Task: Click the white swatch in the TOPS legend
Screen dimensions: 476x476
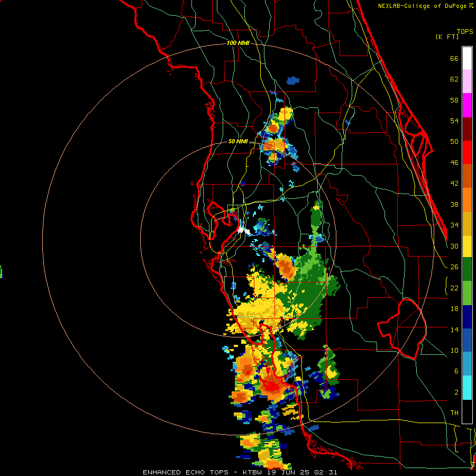Action: 467,58
